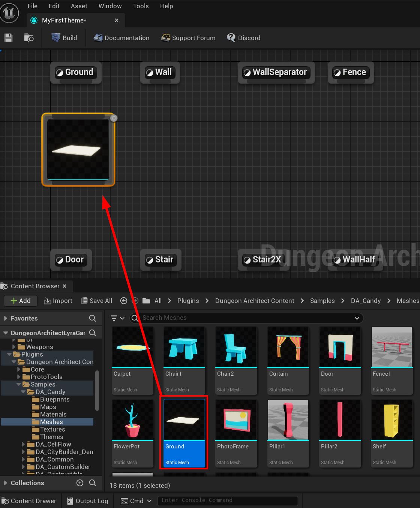This screenshot has height=508, width=420.
Task: Click the Save All button
Action: pyautogui.click(x=97, y=301)
